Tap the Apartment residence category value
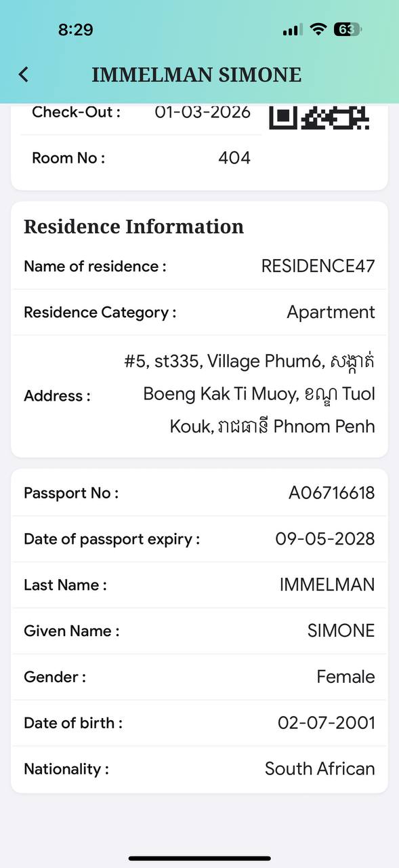Image resolution: width=399 pixels, height=868 pixels. tap(331, 313)
